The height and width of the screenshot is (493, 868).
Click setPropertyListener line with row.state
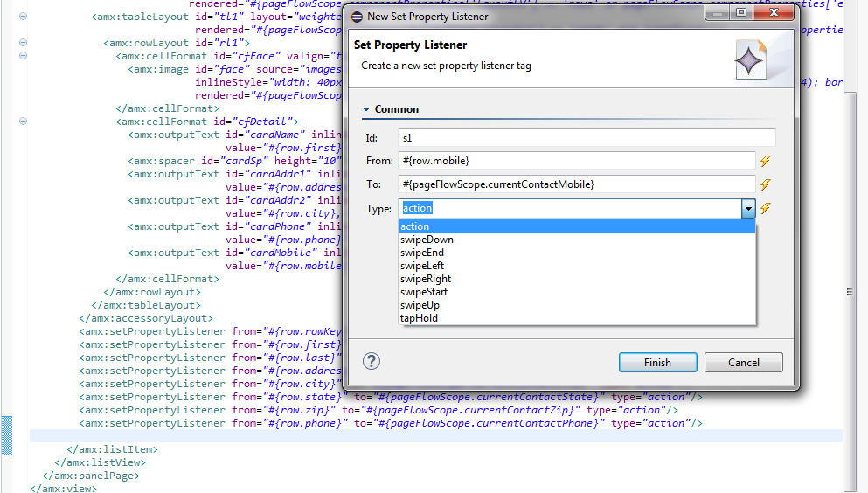[391, 397]
